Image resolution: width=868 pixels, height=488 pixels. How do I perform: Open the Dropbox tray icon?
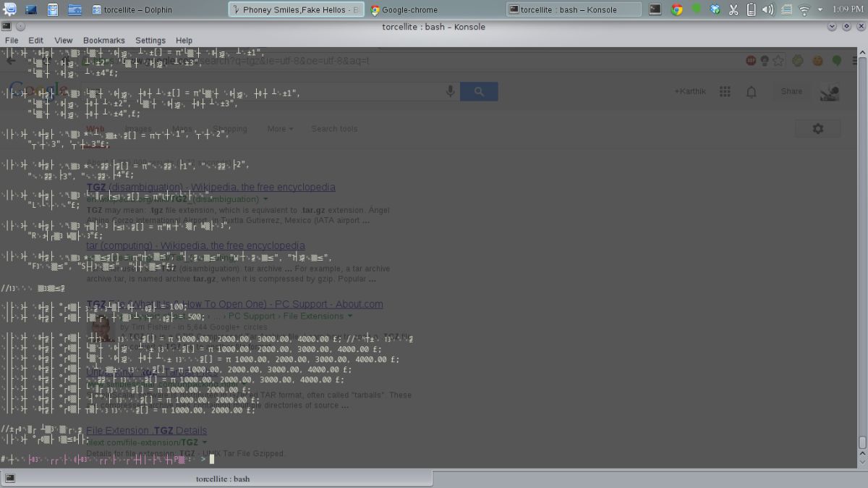coord(715,9)
